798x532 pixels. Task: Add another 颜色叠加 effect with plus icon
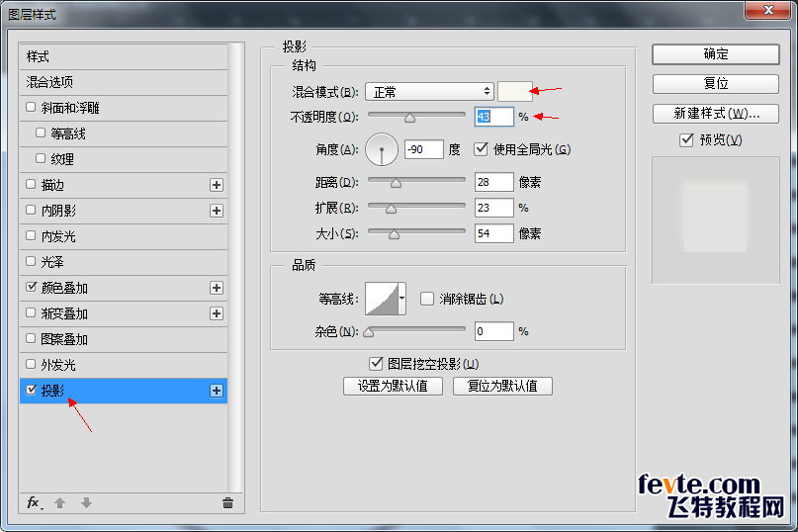tap(217, 288)
